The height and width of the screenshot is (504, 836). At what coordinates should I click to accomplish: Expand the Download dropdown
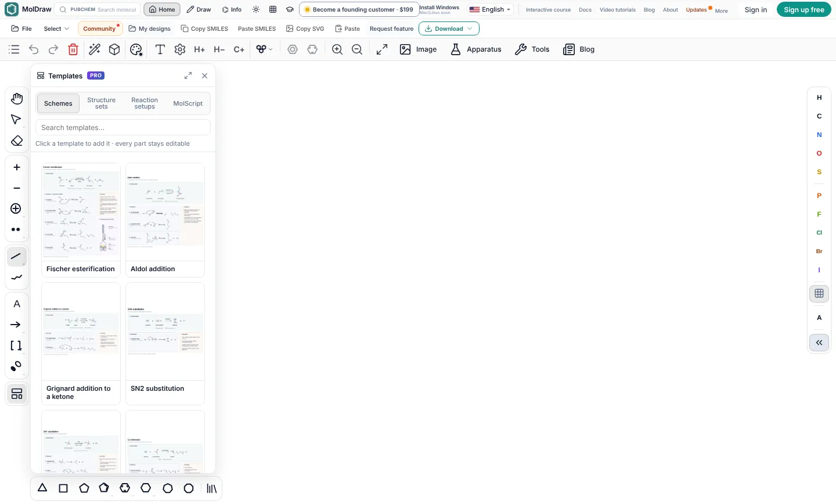click(x=449, y=28)
